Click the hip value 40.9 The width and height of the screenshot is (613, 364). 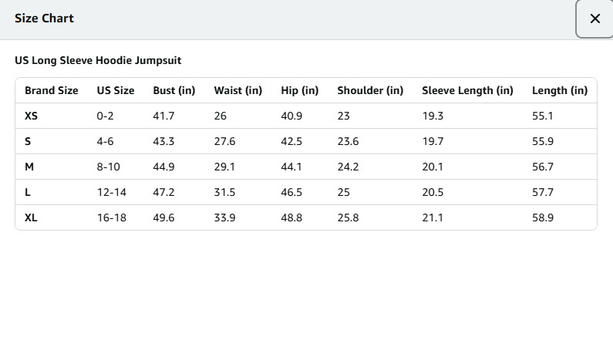pos(291,116)
